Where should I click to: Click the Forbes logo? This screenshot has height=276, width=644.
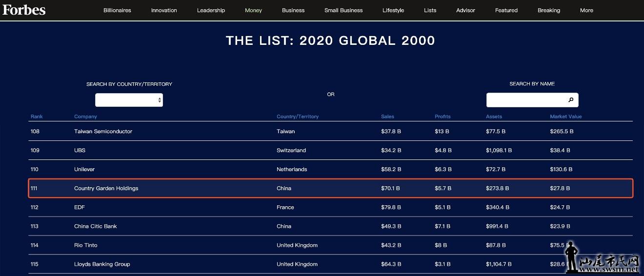pyautogui.click(x=24, y=10)
